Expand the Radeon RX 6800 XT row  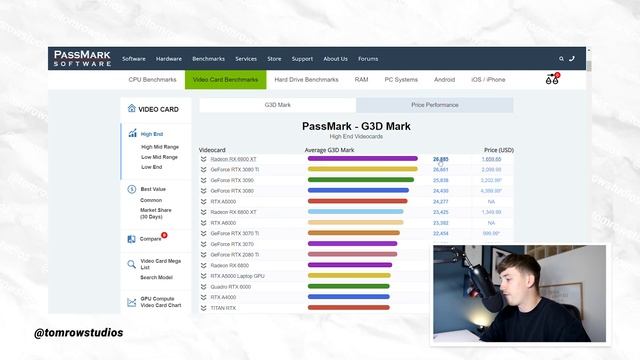(x=203, y=212)
